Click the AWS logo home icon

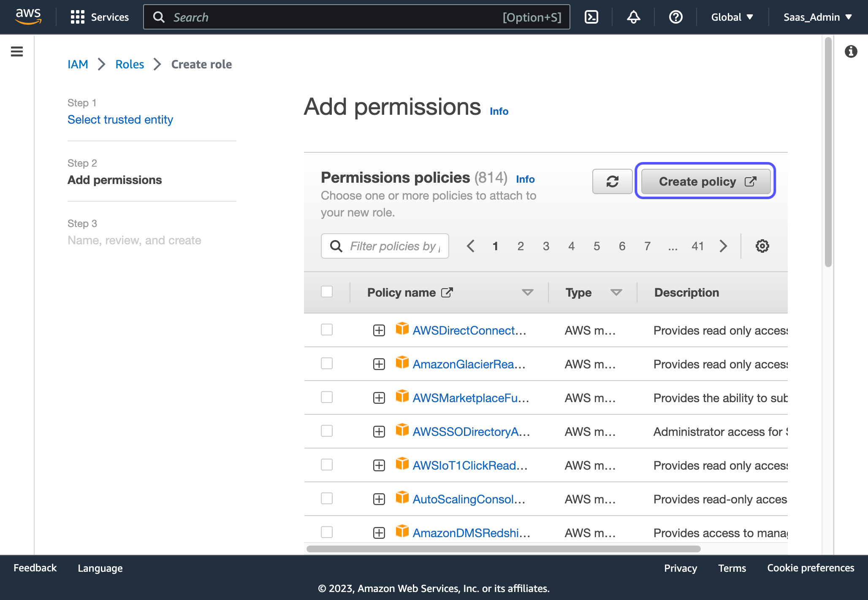pos(28,17)
